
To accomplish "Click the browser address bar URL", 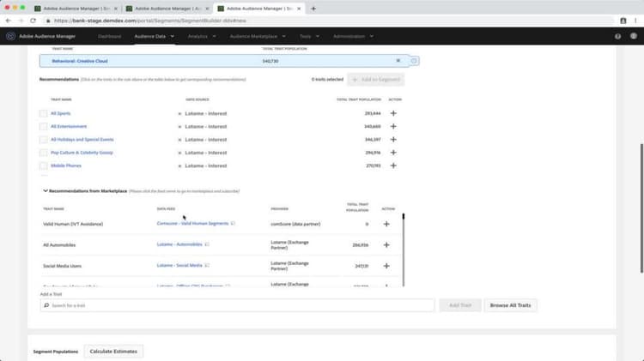I will [150, 21].
